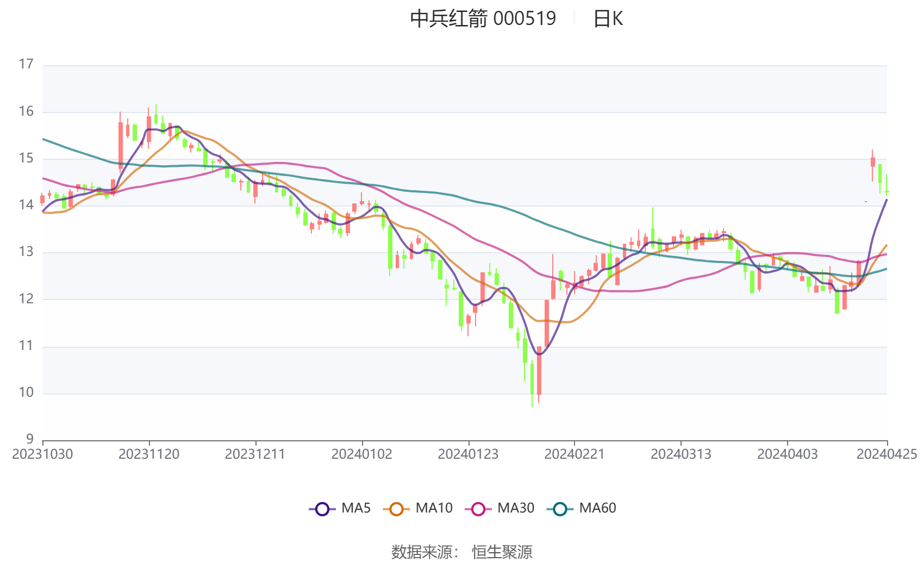The image size is (924, 562).
Task: Toggle the MA30 series via its text label
Action: pos(516,508)
